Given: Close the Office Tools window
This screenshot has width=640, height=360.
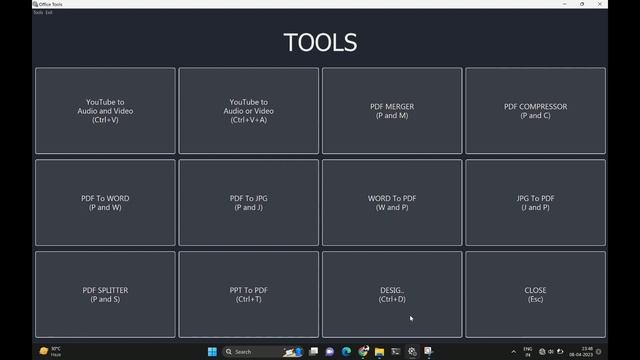Looking at the screenshot, I should (600, 4).
